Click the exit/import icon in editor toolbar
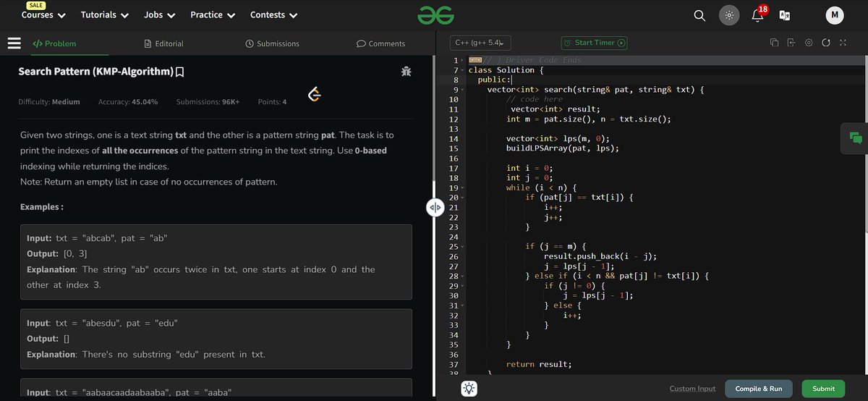Screen dimensions: 868x401 (x=791, y=43)
